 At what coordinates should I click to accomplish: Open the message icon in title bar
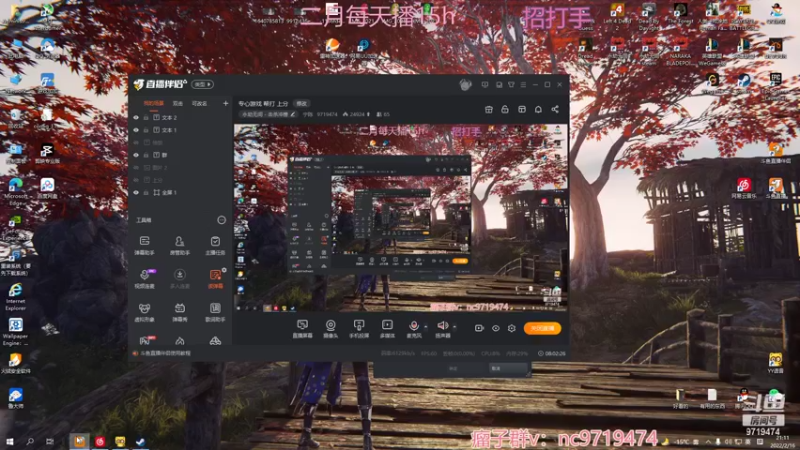(485, 85)
